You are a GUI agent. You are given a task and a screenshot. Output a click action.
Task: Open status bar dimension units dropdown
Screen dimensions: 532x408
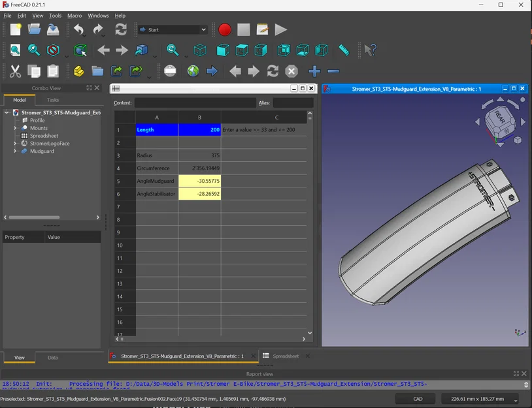tap(516, 401)
